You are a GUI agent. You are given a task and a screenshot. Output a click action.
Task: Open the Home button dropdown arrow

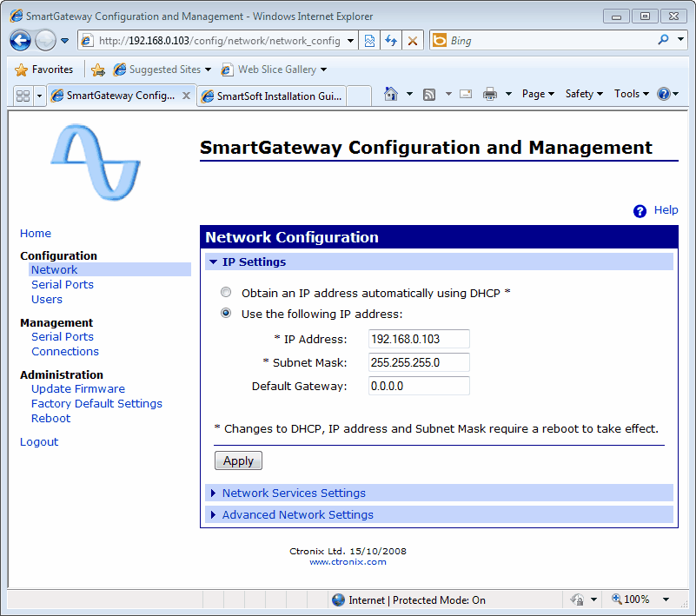coord(409,94)
